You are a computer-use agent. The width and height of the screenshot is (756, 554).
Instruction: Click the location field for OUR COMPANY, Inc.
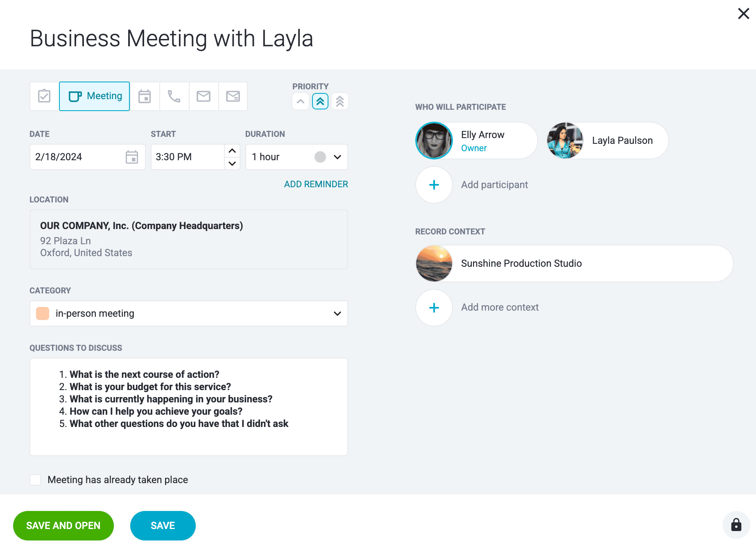(x=188, y=239)
